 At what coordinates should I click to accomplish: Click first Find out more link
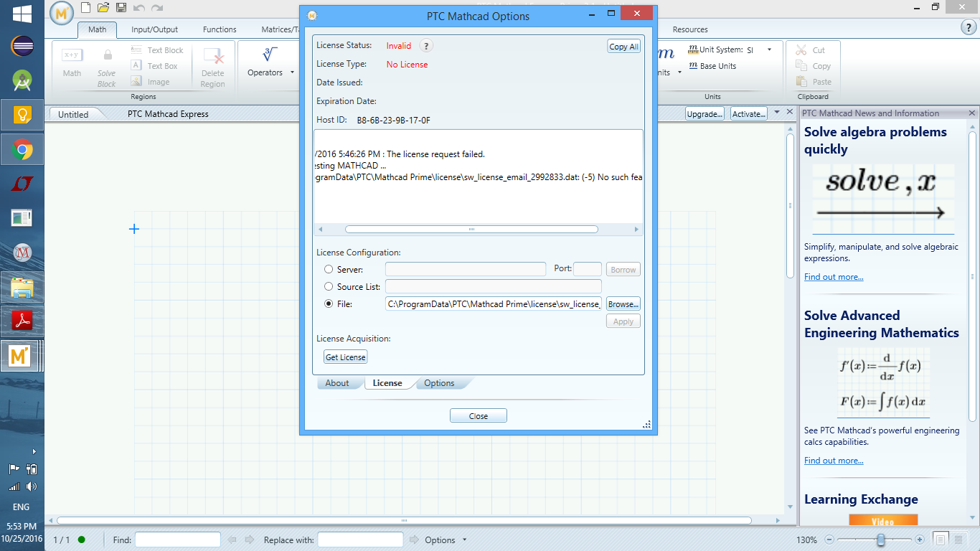[x=834, y=277]
